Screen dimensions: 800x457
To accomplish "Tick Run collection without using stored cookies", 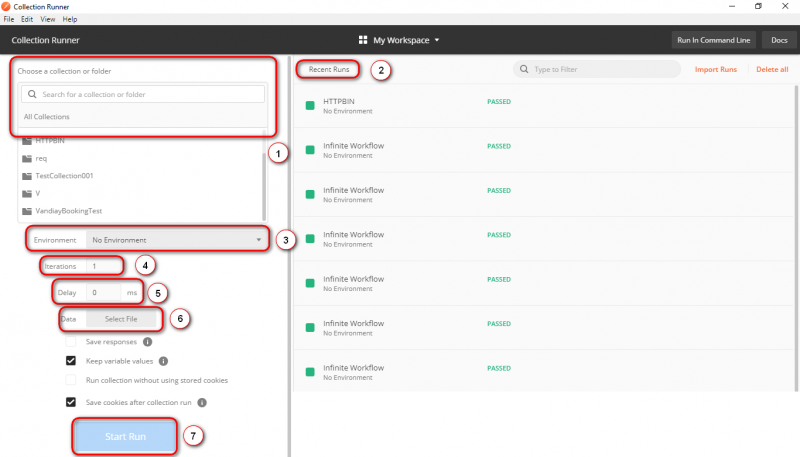I will [71, 380].
